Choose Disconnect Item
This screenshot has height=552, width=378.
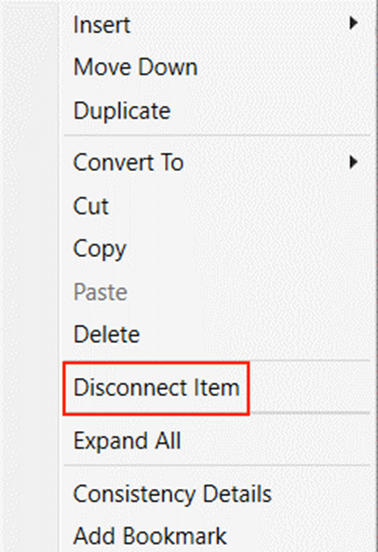click(x=156, y=388)
